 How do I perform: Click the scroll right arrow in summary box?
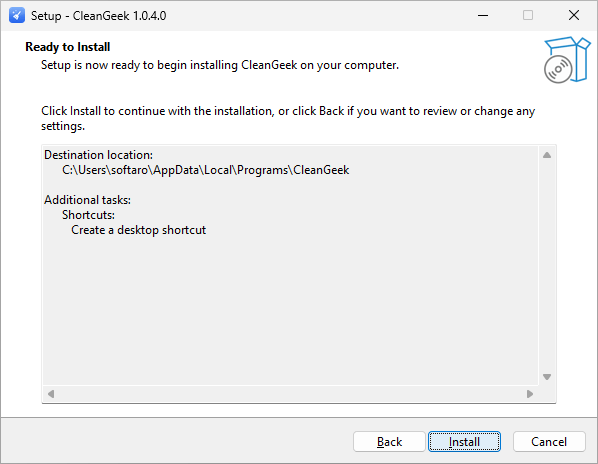point(530,393)
